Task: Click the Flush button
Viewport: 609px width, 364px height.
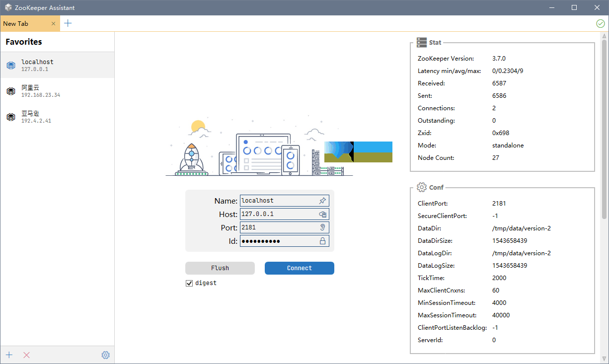Action: pyautogui.click(x=220, y=268)
